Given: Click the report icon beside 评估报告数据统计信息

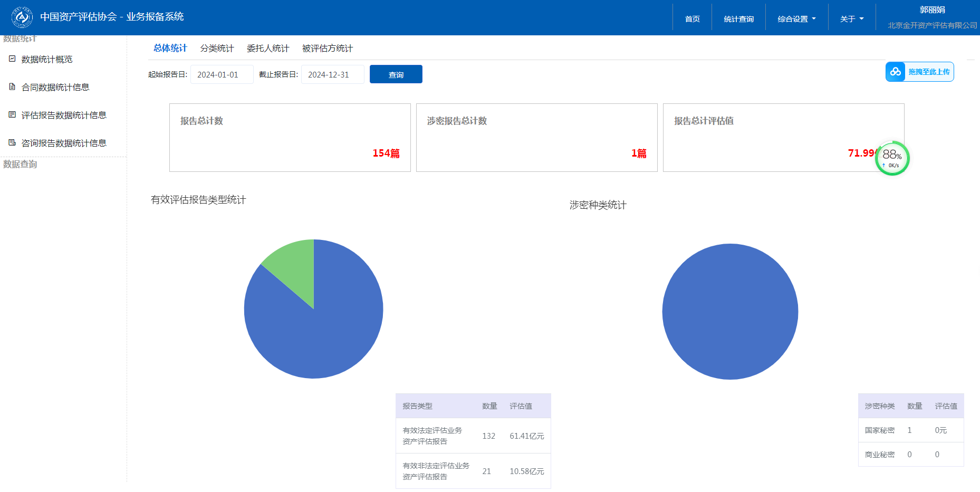Looking at the screenshot, I should [x=12, y=115].
